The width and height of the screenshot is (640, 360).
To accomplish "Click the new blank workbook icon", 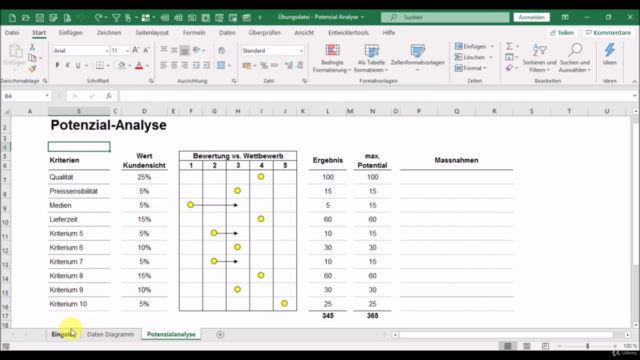I will pos(12,18).
